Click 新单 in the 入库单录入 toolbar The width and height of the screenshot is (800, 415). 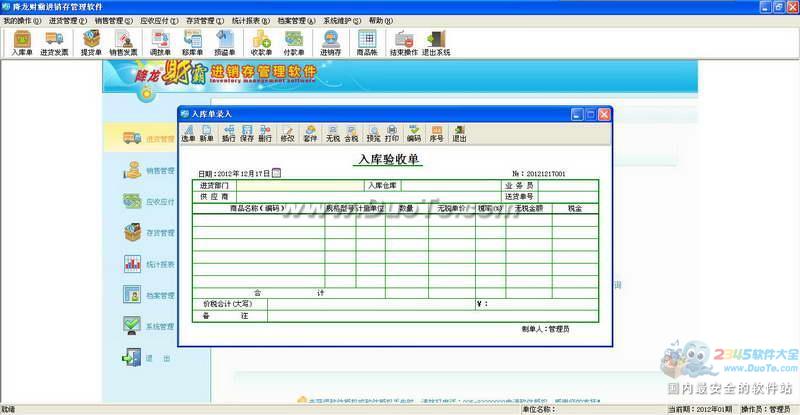(x=207, y=134)
